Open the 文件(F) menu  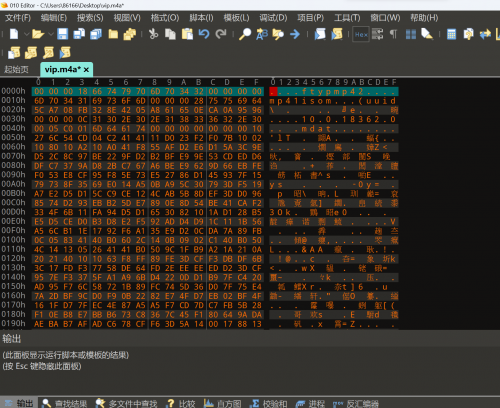[x=18, y=18]
